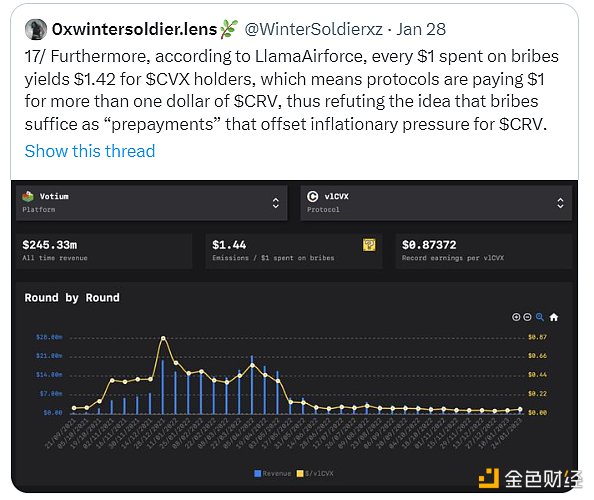Open the Show this thread link
Screen dimensions: 594x500
tap(90, 151)
